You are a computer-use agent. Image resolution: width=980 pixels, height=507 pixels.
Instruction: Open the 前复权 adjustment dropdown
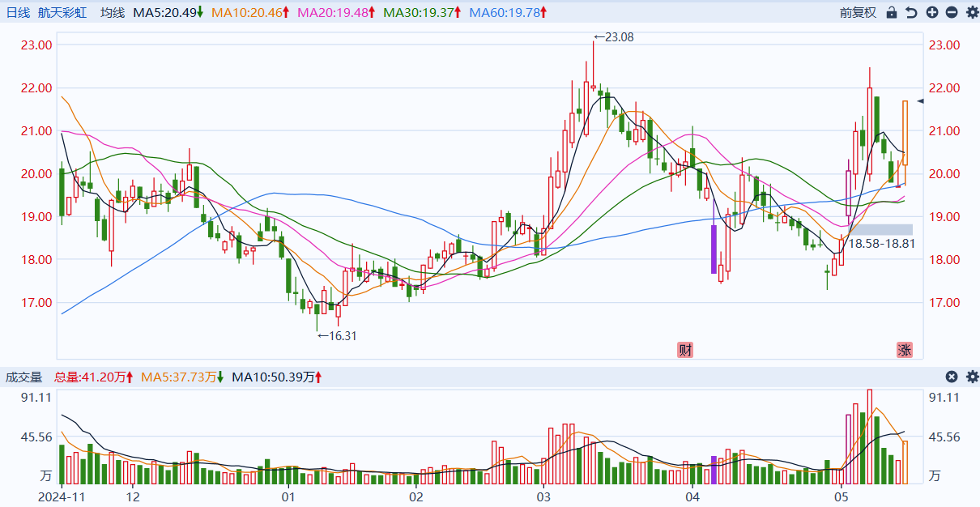858,12
